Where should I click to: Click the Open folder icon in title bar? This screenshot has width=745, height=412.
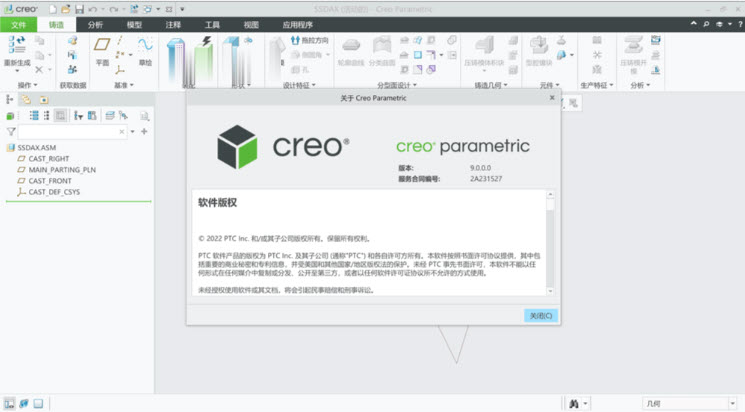66,9
